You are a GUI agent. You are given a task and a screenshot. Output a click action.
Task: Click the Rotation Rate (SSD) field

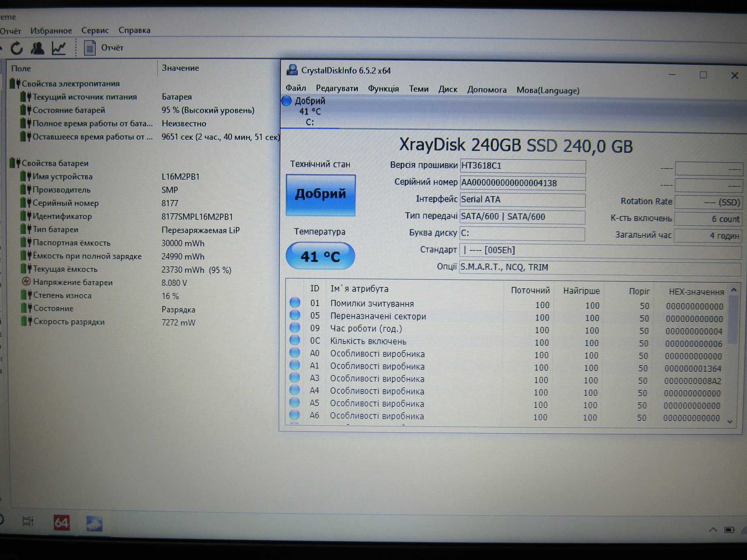click(x=709, y=202)
